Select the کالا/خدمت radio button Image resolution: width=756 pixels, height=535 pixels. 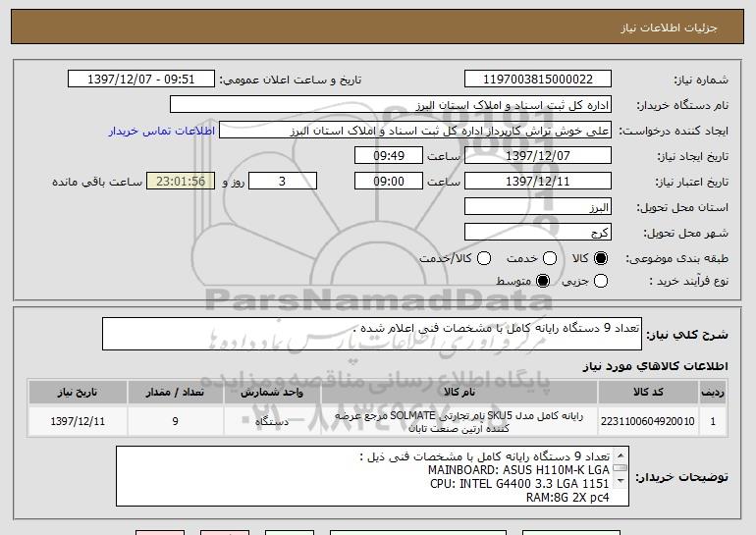coord(484,259)
